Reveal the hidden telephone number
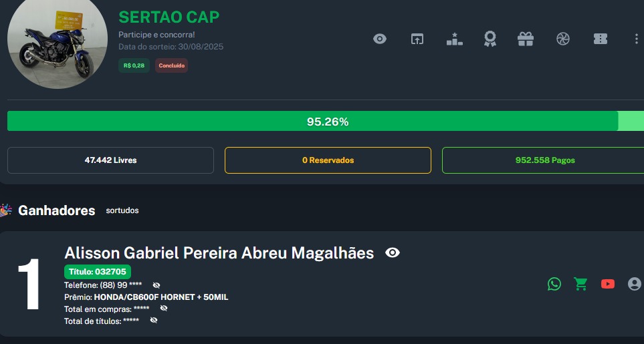Screen dimensions: 644x344 click(156, 285)
